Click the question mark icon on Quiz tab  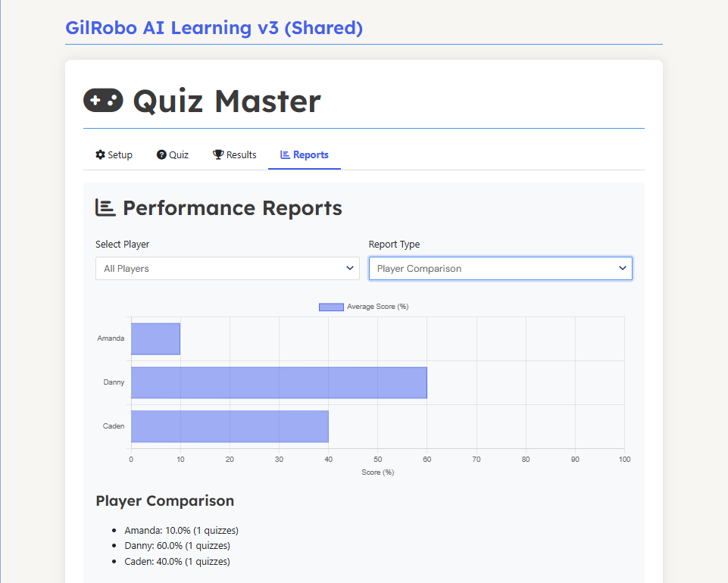pyautogui.click(x=161, y=154)
